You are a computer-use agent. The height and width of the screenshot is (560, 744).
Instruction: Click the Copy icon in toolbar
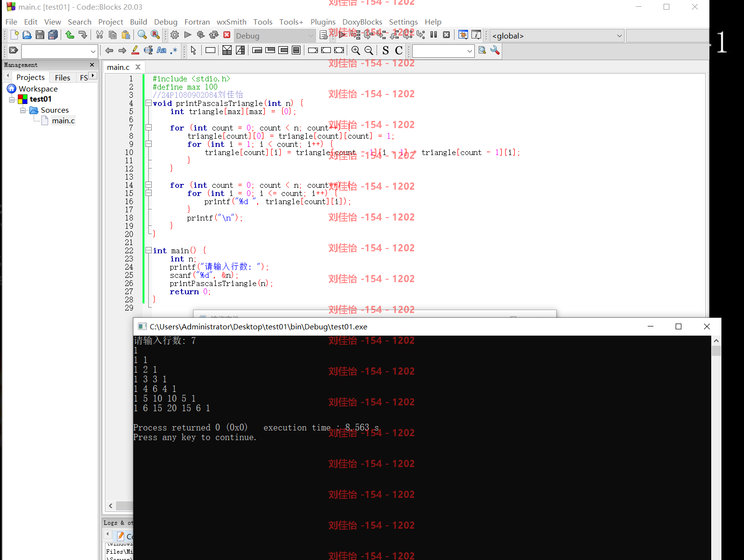tap(113, 35)
